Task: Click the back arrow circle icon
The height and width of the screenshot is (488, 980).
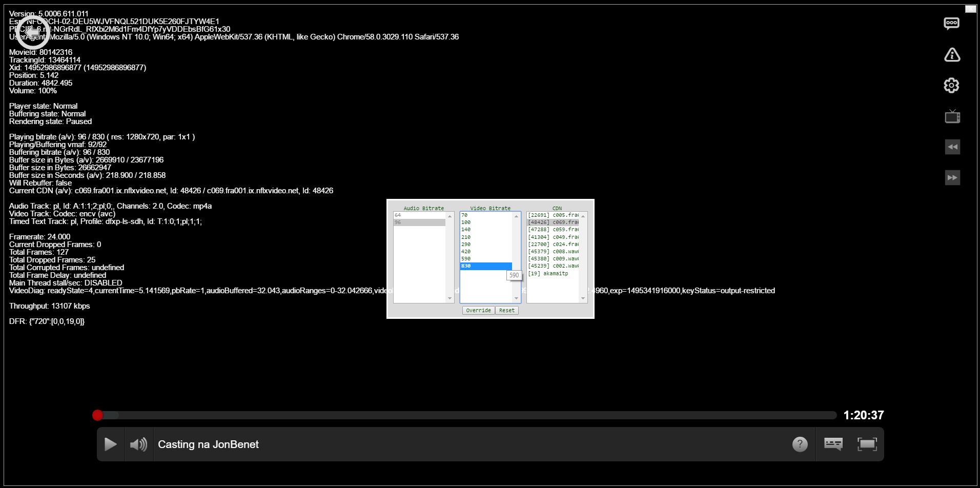Action: pos(34,32)
